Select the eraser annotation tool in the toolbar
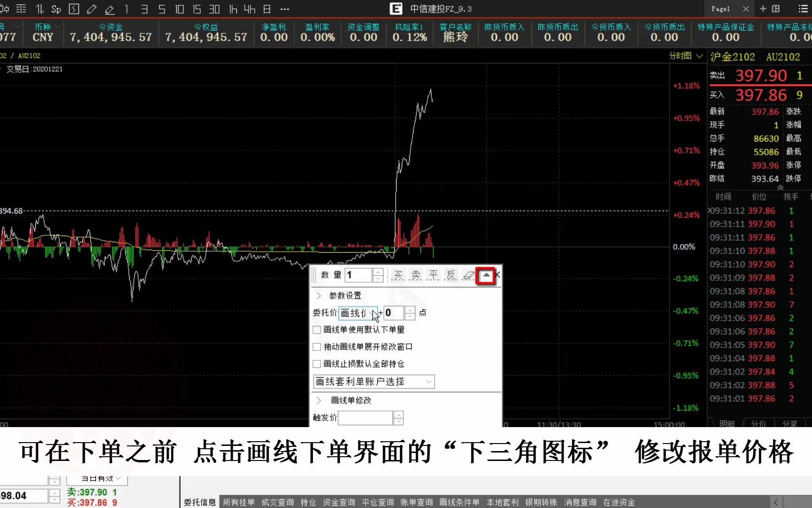The image size is (812, 508). point(109,9)
